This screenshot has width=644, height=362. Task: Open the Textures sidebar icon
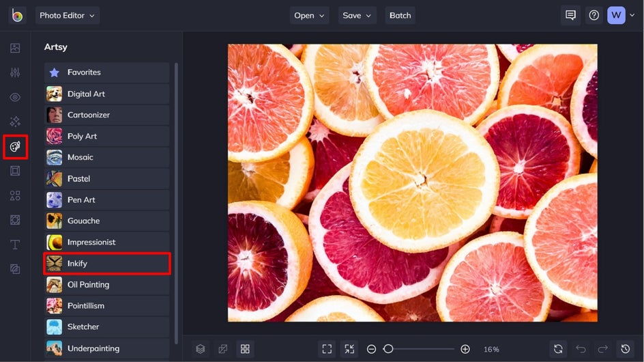15,269
